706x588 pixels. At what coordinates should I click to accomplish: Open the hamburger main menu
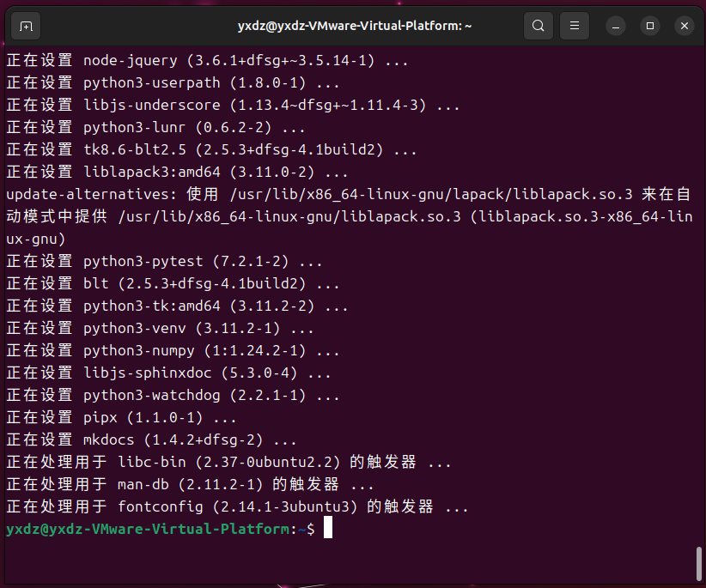click(575, 26)
